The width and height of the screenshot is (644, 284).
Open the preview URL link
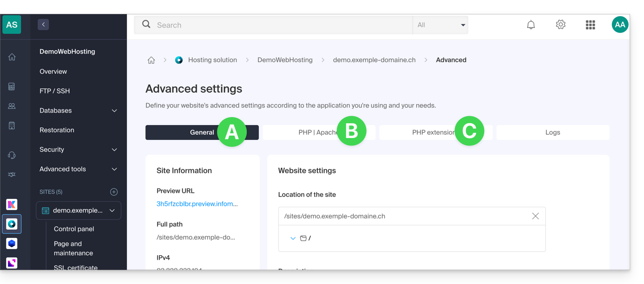coord(197,204)
